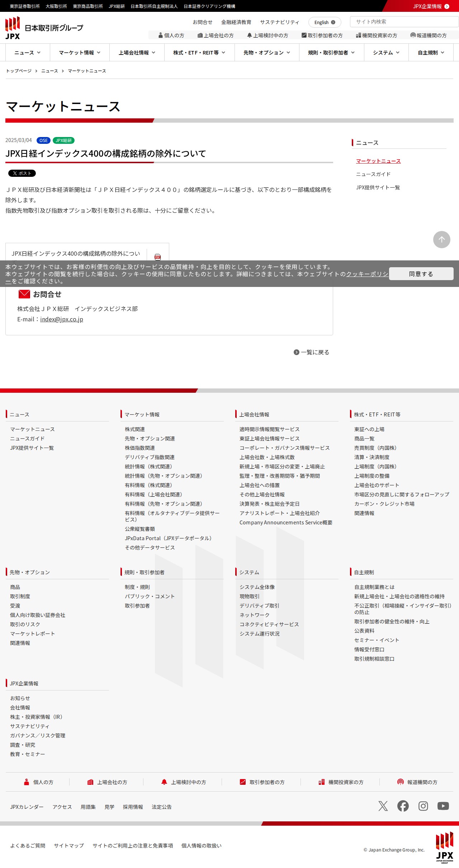Open 大阪取引所 in the top black bar
The height and width of the screenshot is (868, 459).
pos(56,6)
